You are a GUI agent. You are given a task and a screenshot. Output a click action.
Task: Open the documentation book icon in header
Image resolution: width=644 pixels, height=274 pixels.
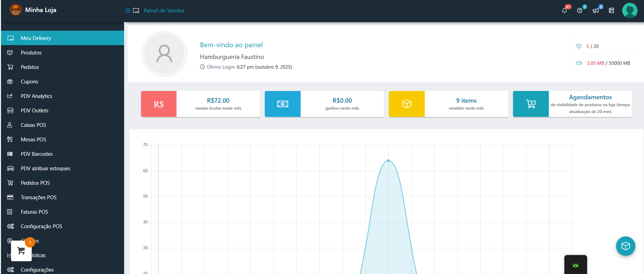coord(611,11)
